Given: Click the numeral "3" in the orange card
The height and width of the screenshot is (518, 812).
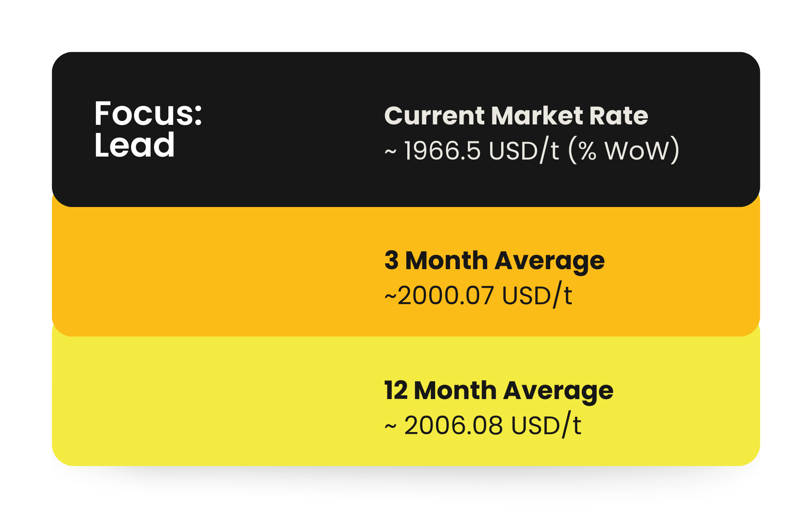Looking at the screenshot, I should (392, 260).
